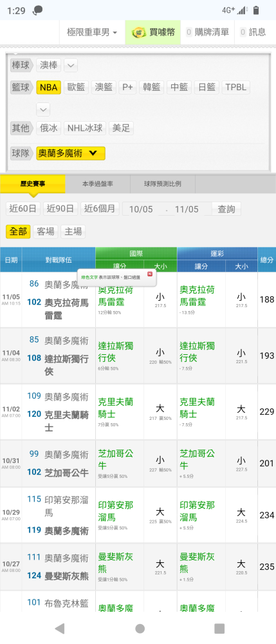Filter by 近6個月

100,209
